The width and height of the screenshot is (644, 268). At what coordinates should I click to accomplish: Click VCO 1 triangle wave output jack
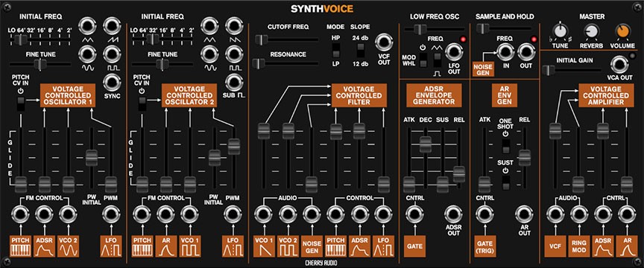88,26
